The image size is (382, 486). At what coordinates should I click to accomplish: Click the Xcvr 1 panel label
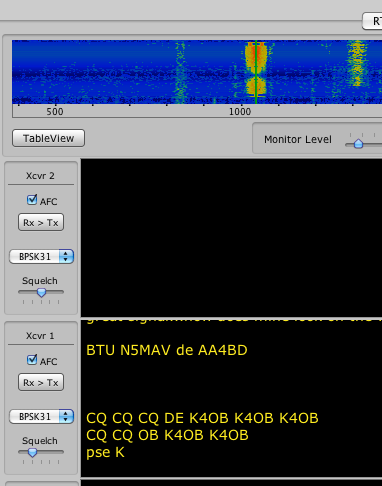coord(40,336)
